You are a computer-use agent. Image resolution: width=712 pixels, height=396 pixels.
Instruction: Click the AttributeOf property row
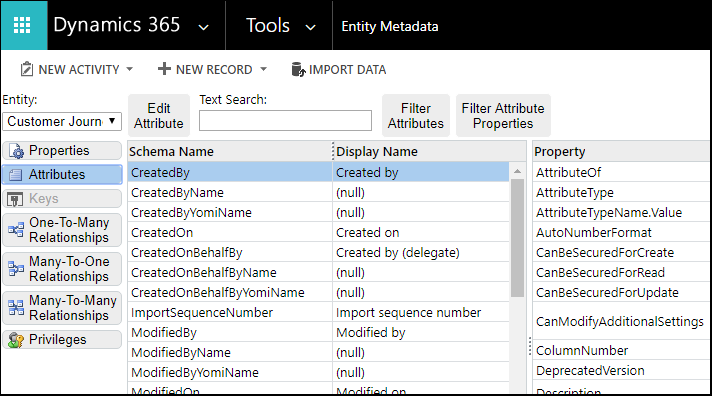coord(621,173)
